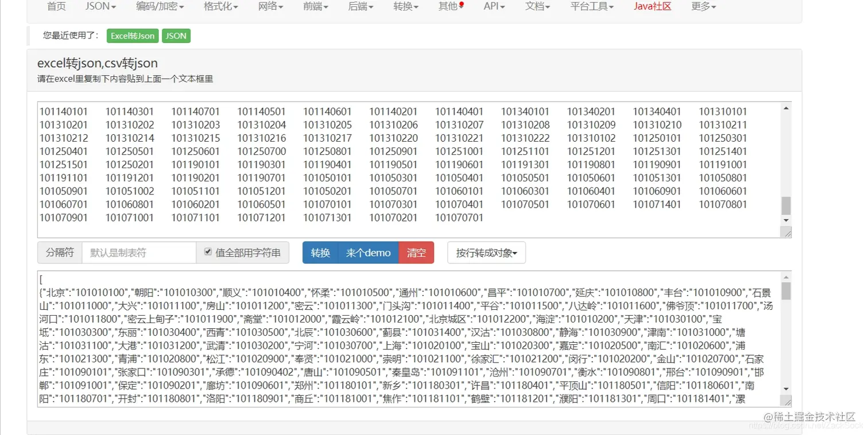Visit the Java社区 link
The width and height of the screenshot is (868, 435).
[x=653, y=6]
